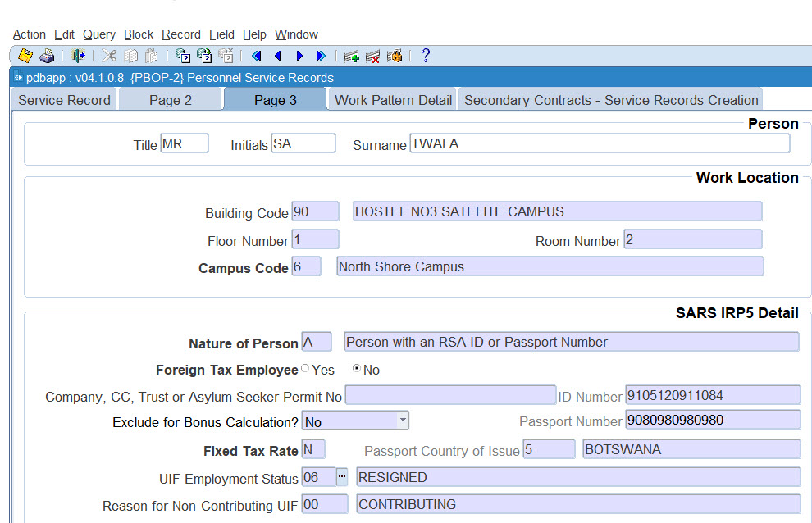The image size is (812, 523).
Task: Select No for Foreign Tax Employee
Action: (x=357, y=370)
